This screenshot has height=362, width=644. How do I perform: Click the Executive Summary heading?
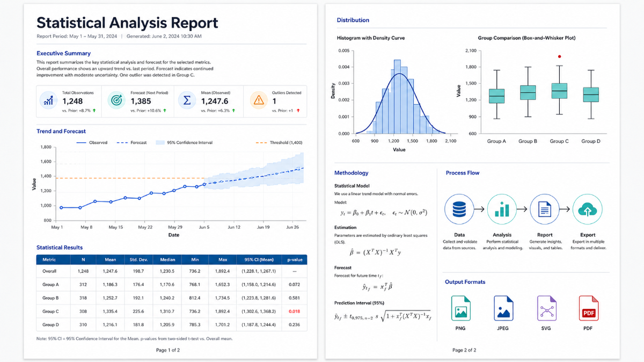63,53
